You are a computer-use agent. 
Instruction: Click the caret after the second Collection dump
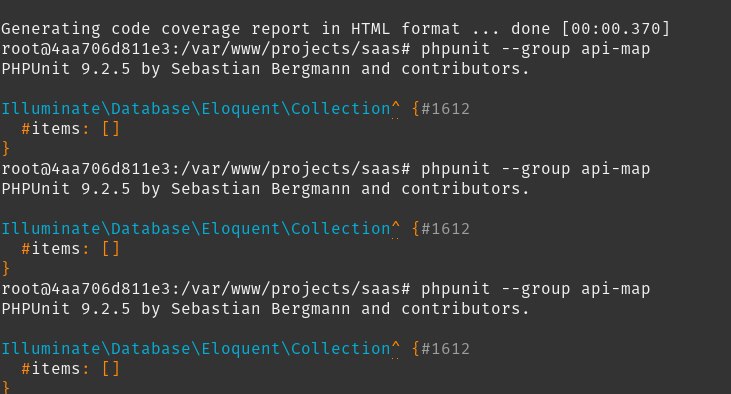pos(395,228)
